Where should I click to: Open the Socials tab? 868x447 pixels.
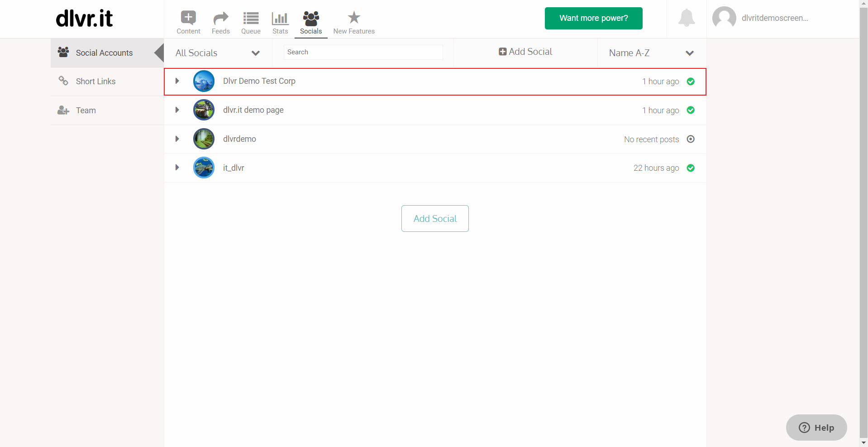311,23
